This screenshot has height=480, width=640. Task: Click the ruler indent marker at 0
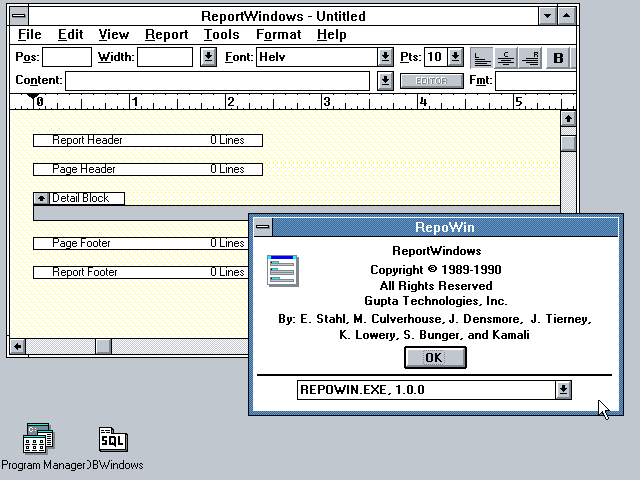pyautogui.click(x=33, y=98)
